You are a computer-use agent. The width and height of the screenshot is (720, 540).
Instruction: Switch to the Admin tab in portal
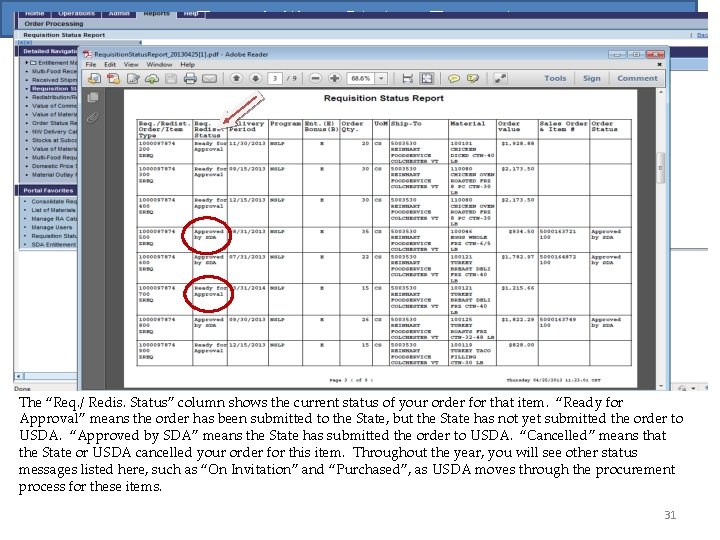coord(119,14)
